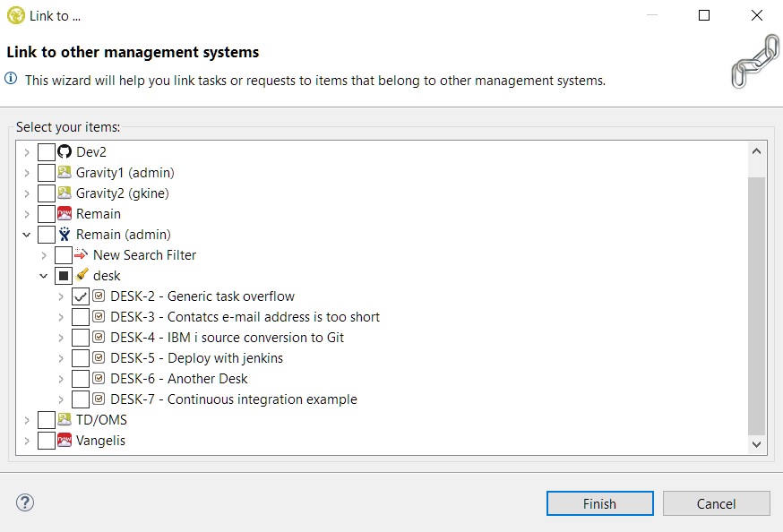783x532 pixels.
Task: Collapse the Remain (admin) tree node
Action: point(27,235)
